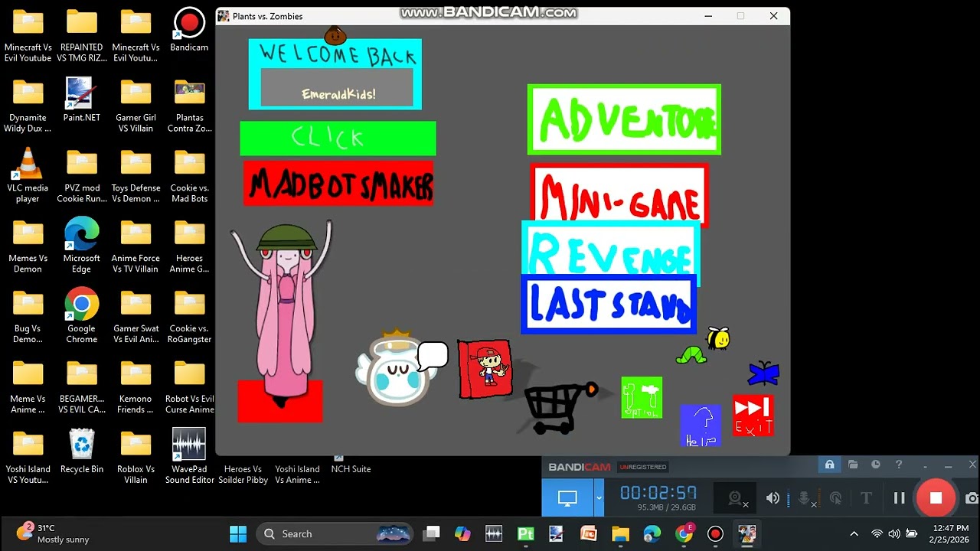
Task: Open the Bandicam desktop shortcut
Action: [189, 31]
